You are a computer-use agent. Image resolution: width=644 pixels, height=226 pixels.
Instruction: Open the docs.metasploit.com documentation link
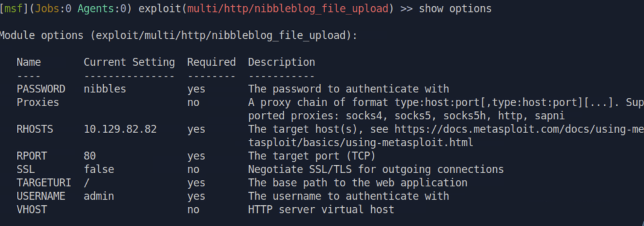519,129
